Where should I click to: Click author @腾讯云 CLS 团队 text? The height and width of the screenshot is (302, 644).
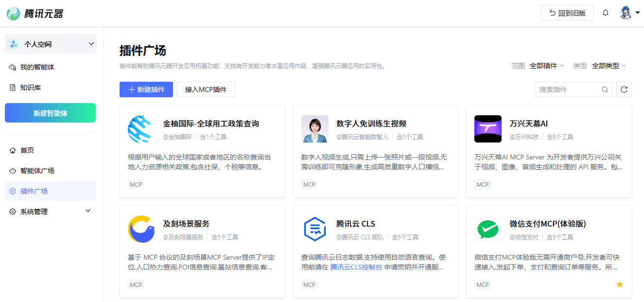360,237
